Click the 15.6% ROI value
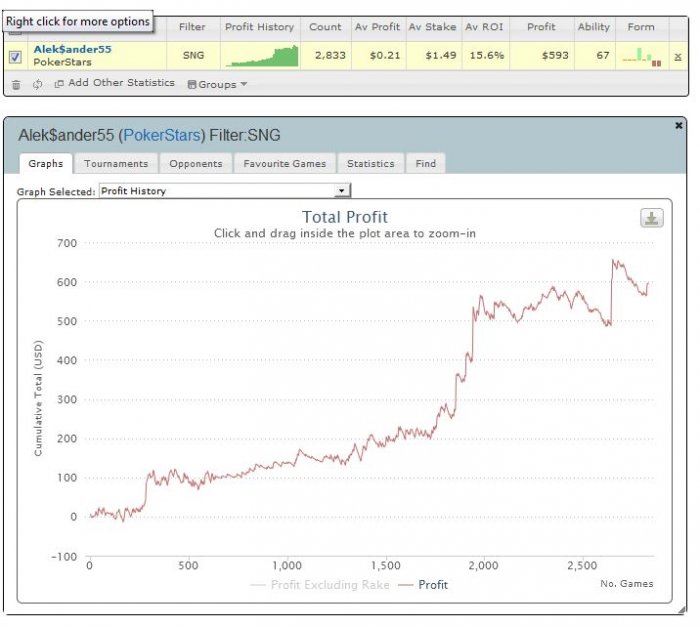Image resolution: width=700 pixels, height=626 pixels. click(x=487, y=55)
